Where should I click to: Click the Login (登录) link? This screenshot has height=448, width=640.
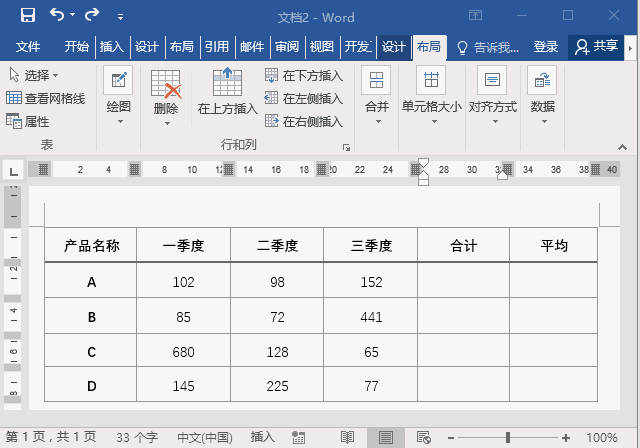(x=546, y=47)
